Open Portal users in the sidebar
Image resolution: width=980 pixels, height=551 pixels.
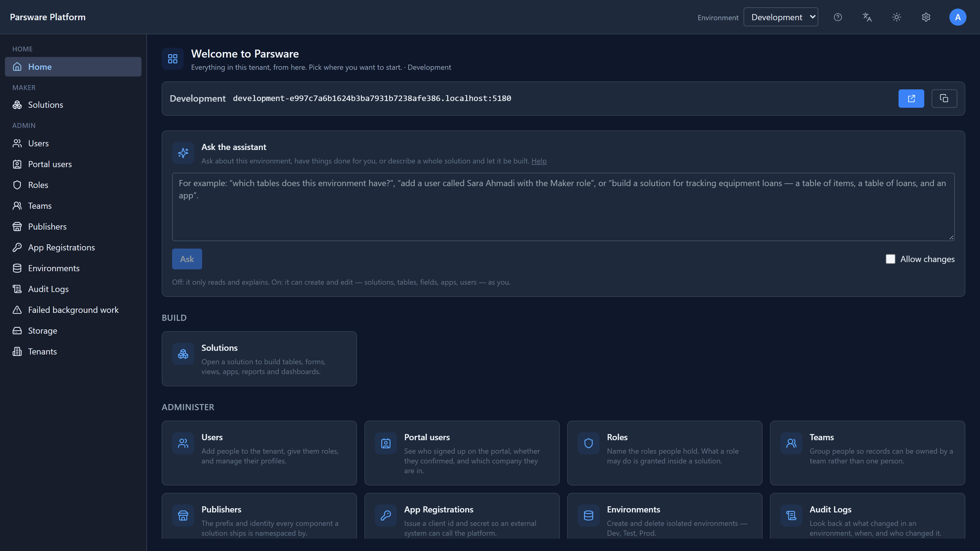[73, 164]
